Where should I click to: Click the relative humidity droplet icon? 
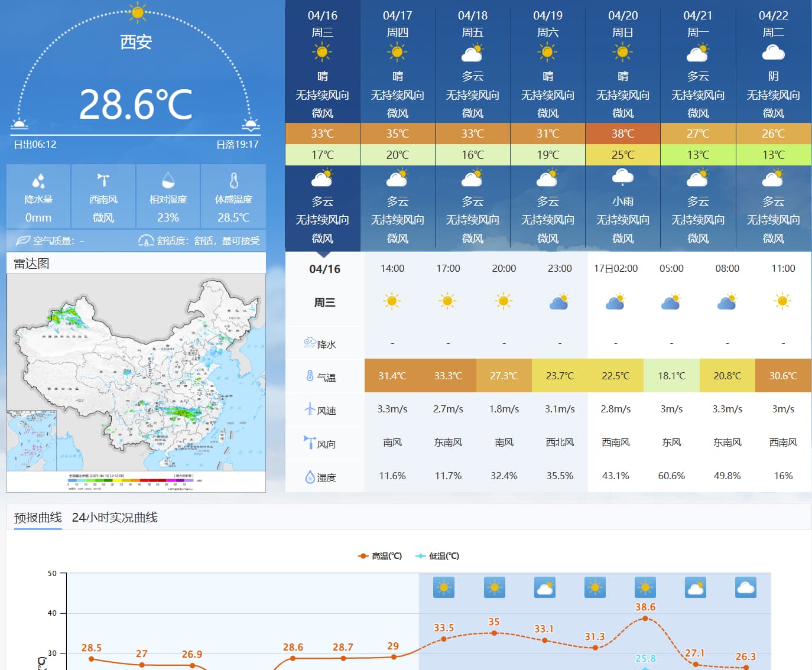(168, 180)
